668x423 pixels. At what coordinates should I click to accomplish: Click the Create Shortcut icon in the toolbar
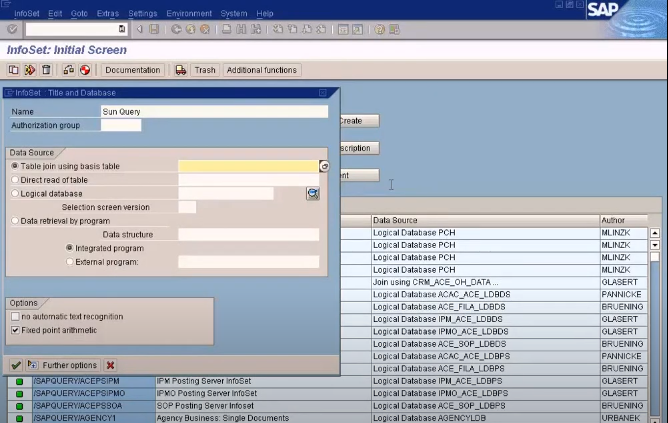tap(357, 29)
